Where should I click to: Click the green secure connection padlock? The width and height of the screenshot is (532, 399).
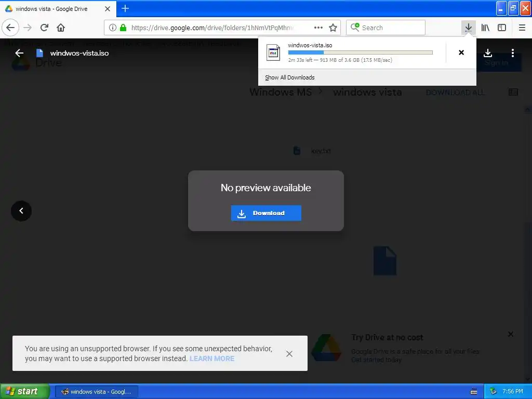pyautogui.click(x=123, y=28)
